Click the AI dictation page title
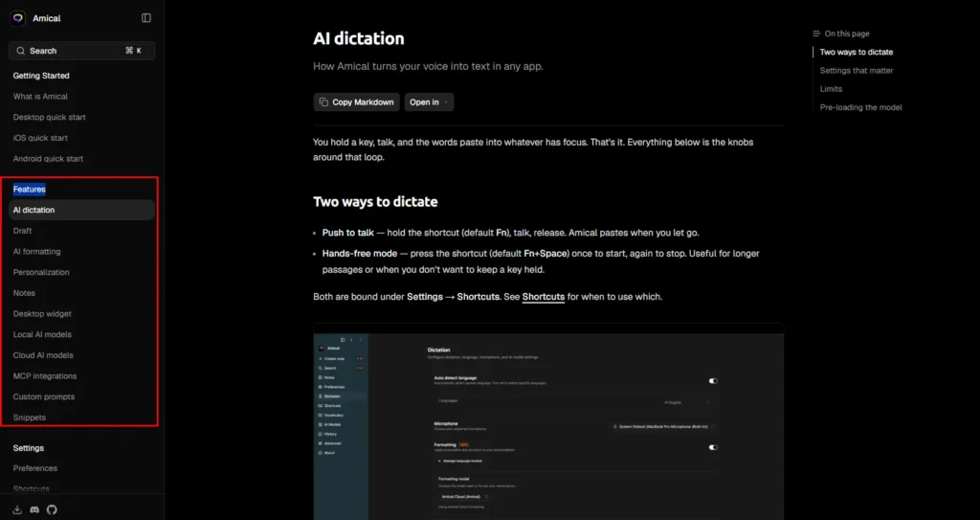980x520 pixels. tap(359, 38)
